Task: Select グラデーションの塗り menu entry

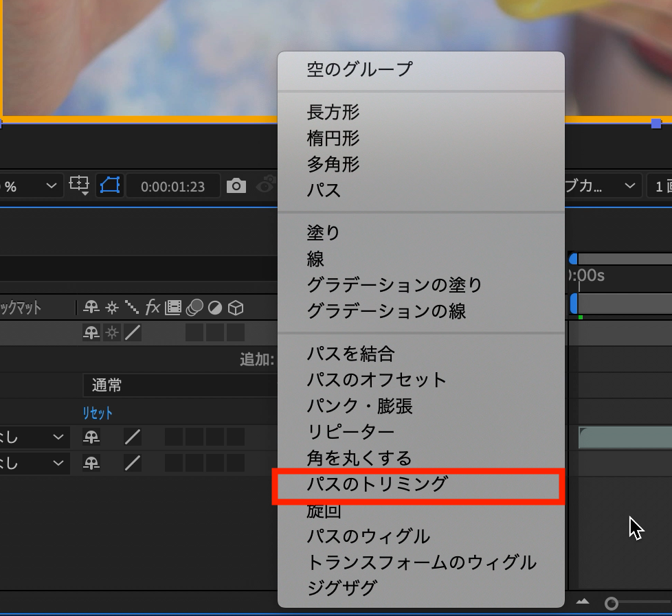Action: coord(421,285)
